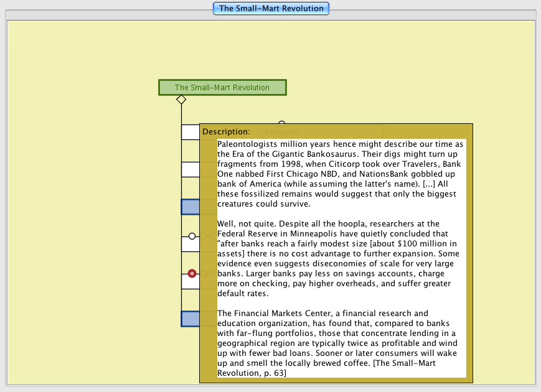Click the node box beneath the red circle
Screen dimensions: 541x392
pos(190,281)
